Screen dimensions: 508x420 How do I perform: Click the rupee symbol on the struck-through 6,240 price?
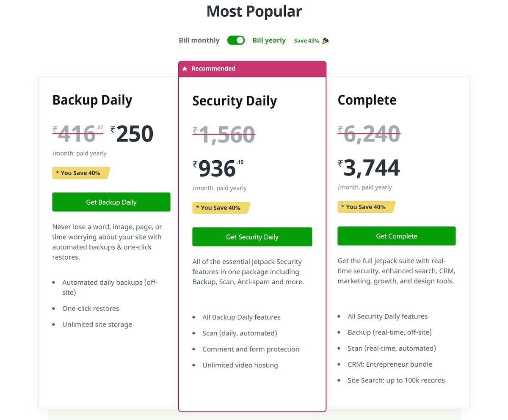point(340,129)
